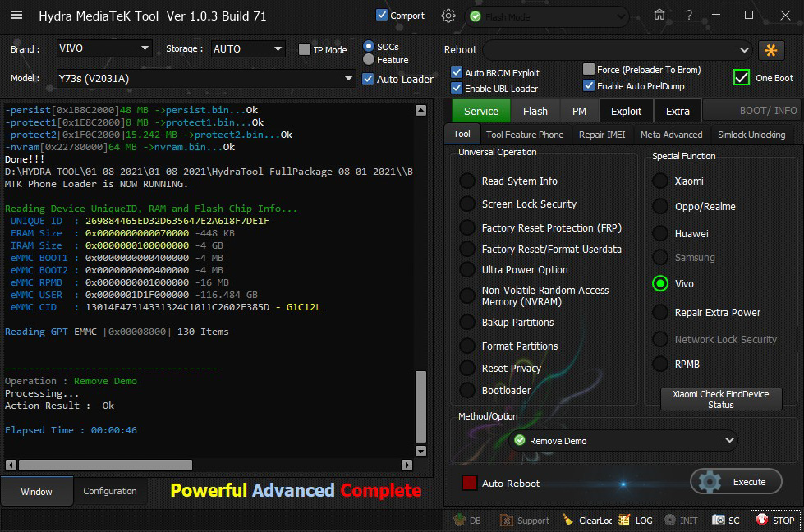Open the Flash Mode dropdown

tap(547, 17)
